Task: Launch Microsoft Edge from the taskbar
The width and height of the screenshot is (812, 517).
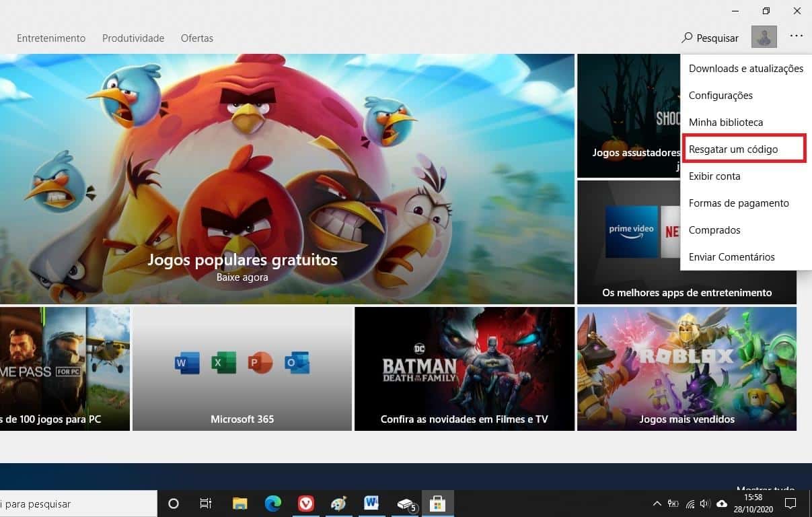Action: tap(272, 504)
